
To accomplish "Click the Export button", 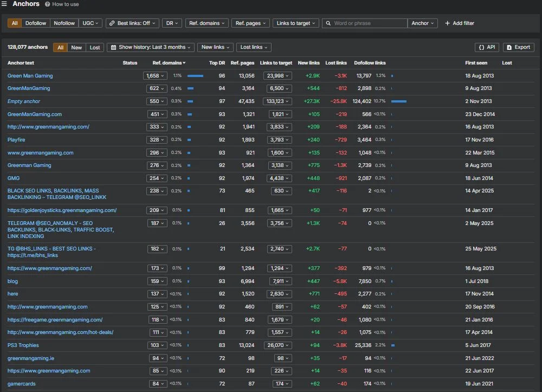I will tap(519, 47).
